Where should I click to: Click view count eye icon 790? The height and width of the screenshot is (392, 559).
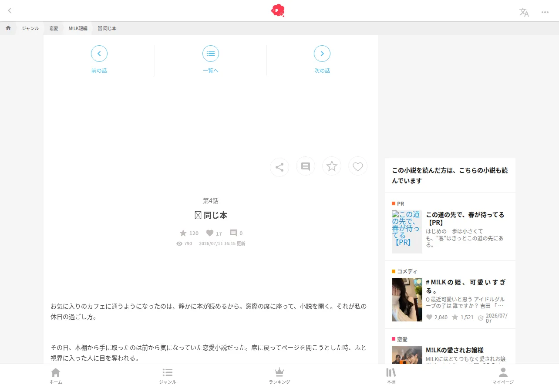point(184,243)
